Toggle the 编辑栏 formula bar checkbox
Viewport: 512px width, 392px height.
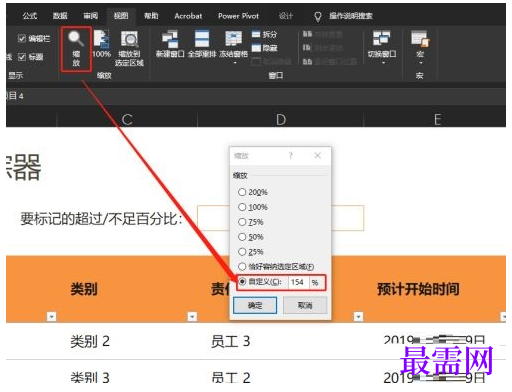point(22,39)
